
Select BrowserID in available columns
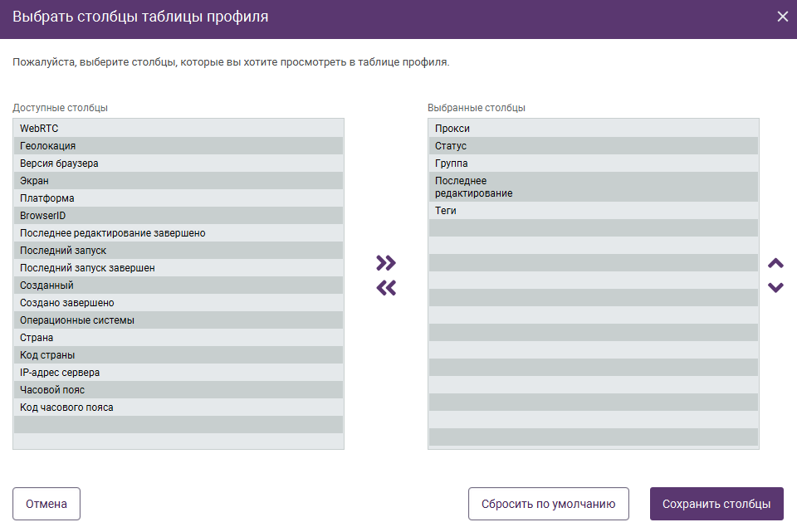(x=178, y=216)
